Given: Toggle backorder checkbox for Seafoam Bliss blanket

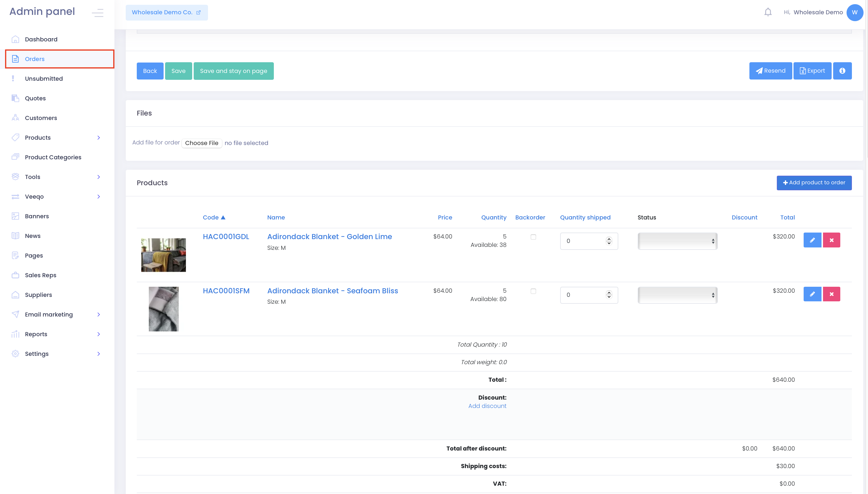Looking at the screenshot, I should point(533,291).
